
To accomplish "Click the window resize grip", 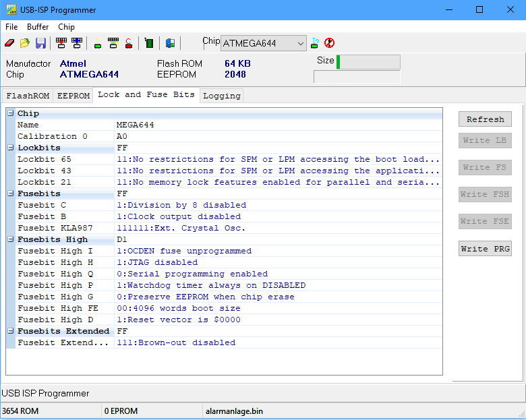I will (522, 414).
